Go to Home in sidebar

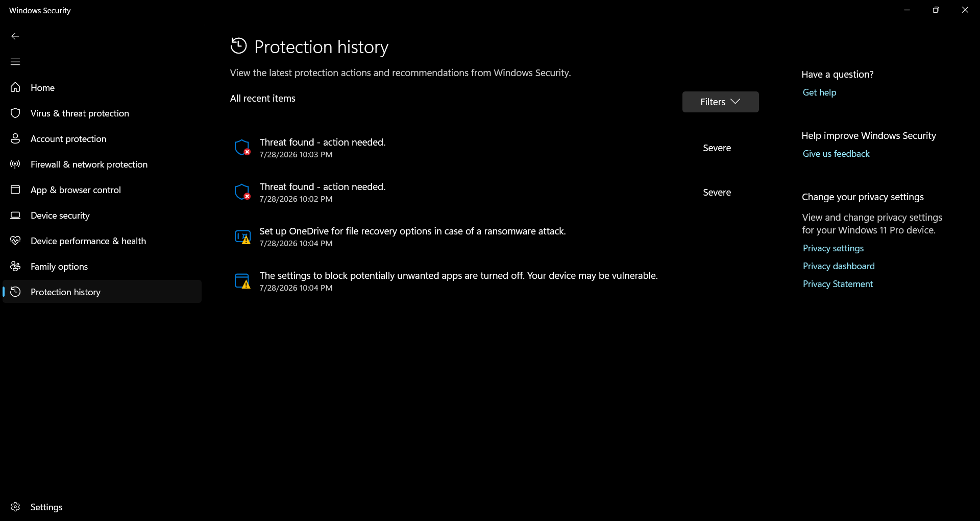point(102,87)
